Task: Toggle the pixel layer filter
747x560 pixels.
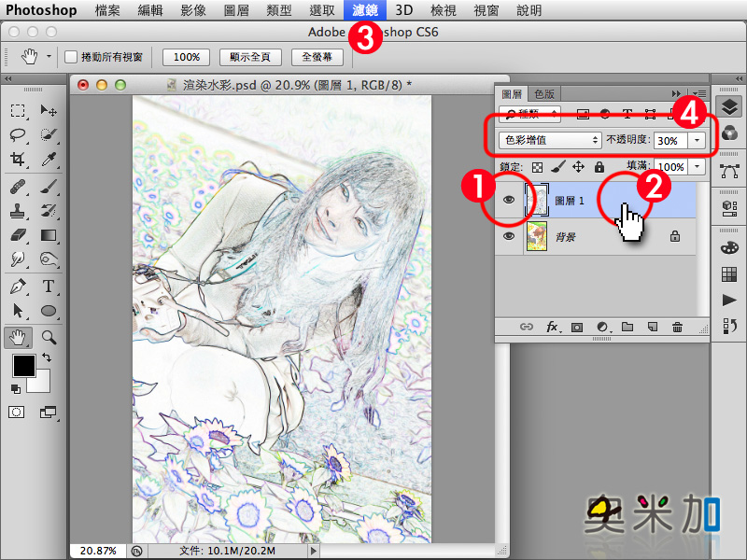Action: click(583, 114)
